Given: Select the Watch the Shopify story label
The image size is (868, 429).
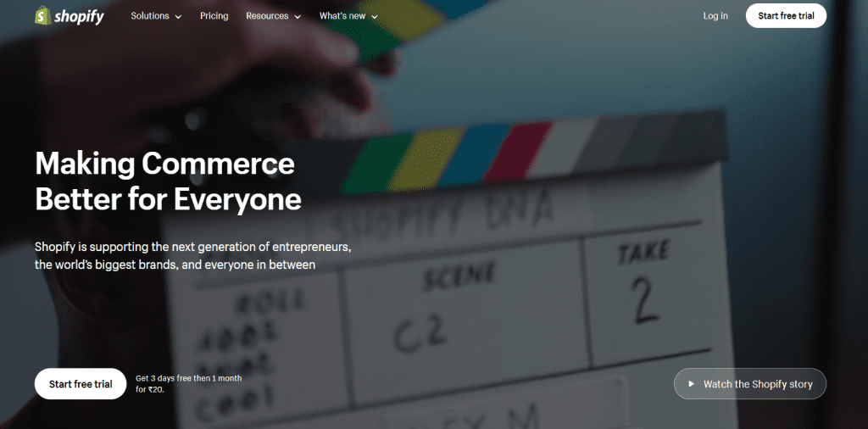Looking at the screenshot, I should pos(758,384).
